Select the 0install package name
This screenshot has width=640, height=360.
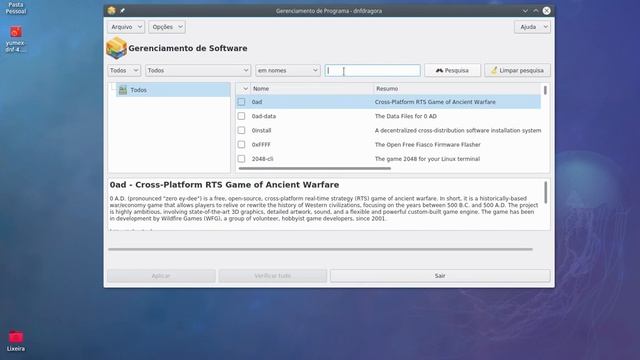point(261,131)
